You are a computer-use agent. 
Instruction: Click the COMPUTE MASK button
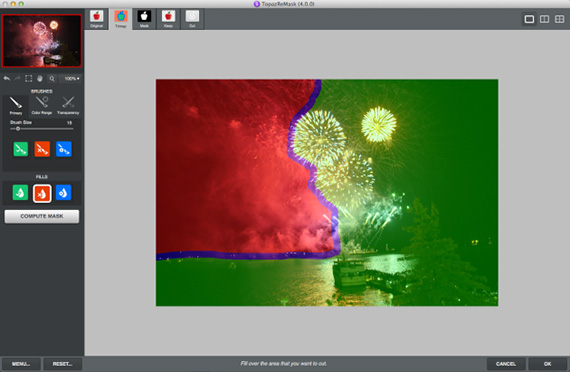[x=42, y=216]
